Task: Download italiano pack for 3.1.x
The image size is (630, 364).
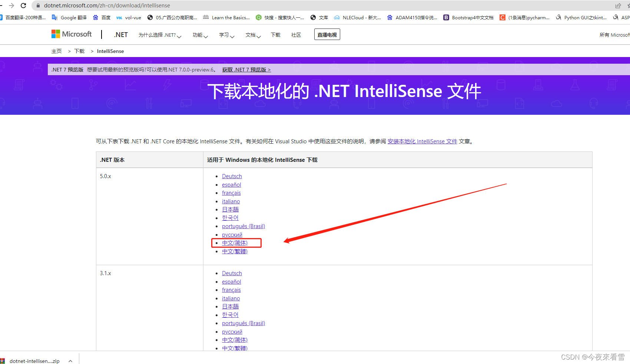Action: 231,298
